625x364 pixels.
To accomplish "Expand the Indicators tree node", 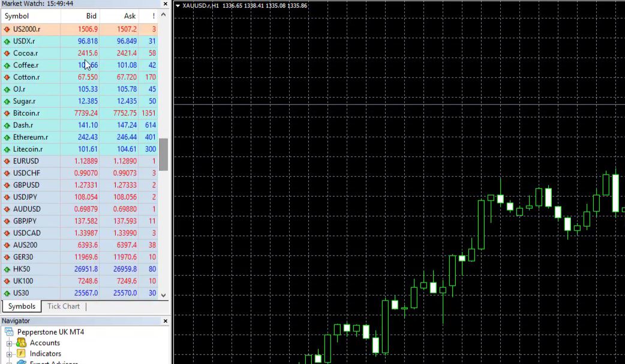I will click(9, 354).
